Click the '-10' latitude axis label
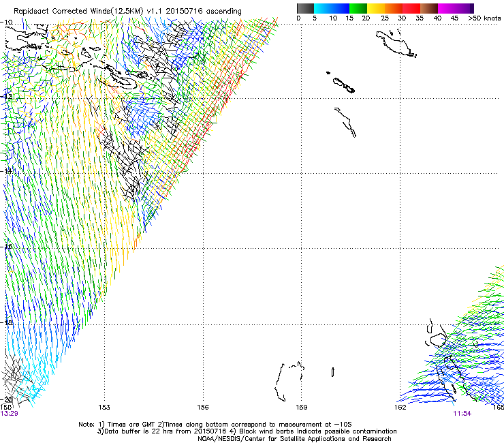This screenshot has width=504, height=443. point(7,22)
